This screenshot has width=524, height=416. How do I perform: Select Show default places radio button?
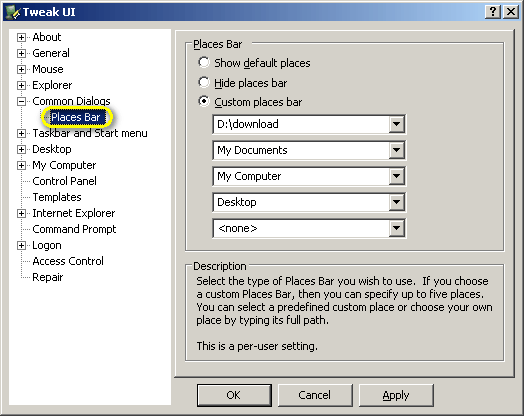click(x=204, y=62)
